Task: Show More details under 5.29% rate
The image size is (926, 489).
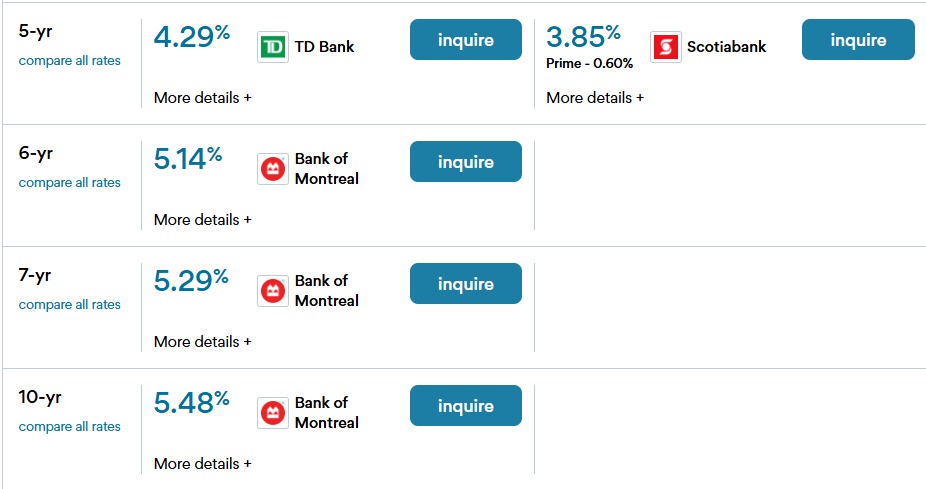Action: pos(202,342)
